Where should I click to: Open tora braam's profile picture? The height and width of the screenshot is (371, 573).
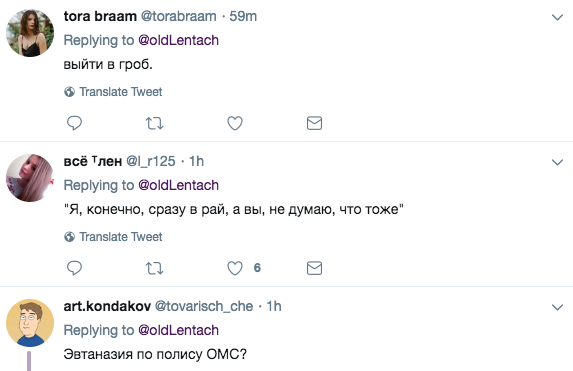coord(30,33)
